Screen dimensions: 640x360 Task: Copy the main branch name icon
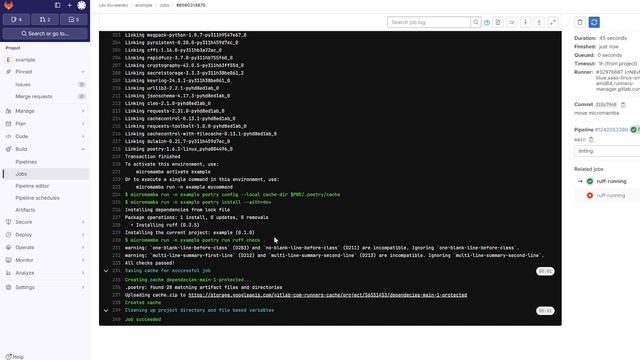click(591, 140)
